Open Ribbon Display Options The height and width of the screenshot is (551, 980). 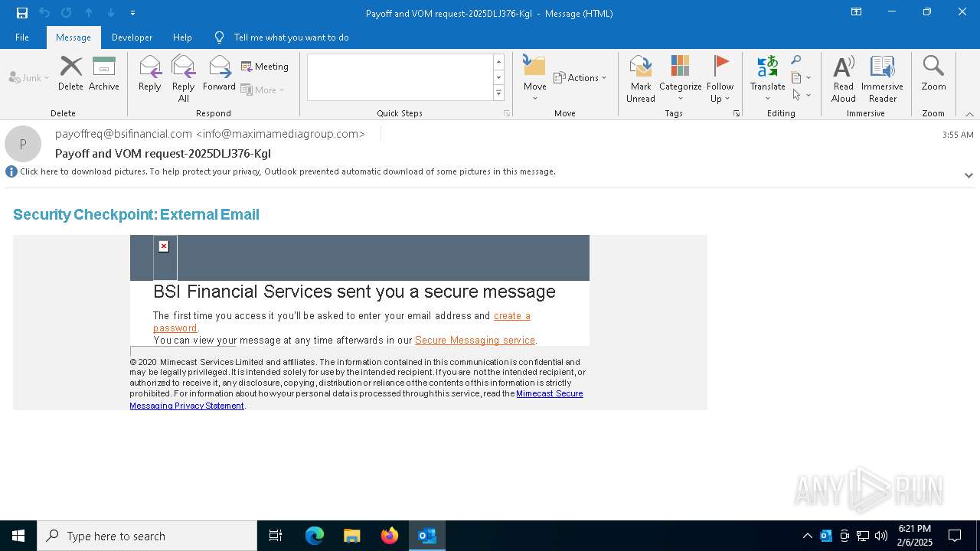point(857,12)
